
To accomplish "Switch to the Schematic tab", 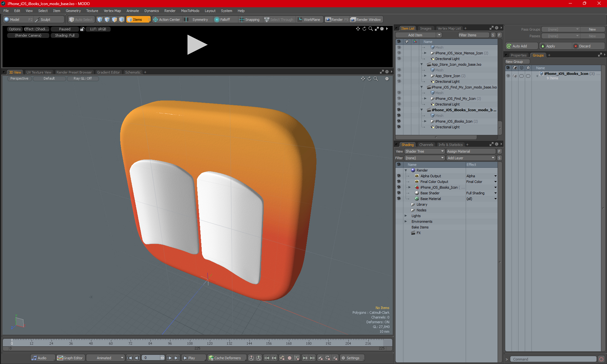I will click(133, 72).
